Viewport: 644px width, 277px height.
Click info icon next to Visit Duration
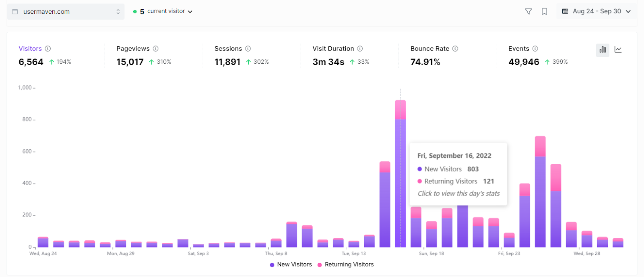coord(360,49)
